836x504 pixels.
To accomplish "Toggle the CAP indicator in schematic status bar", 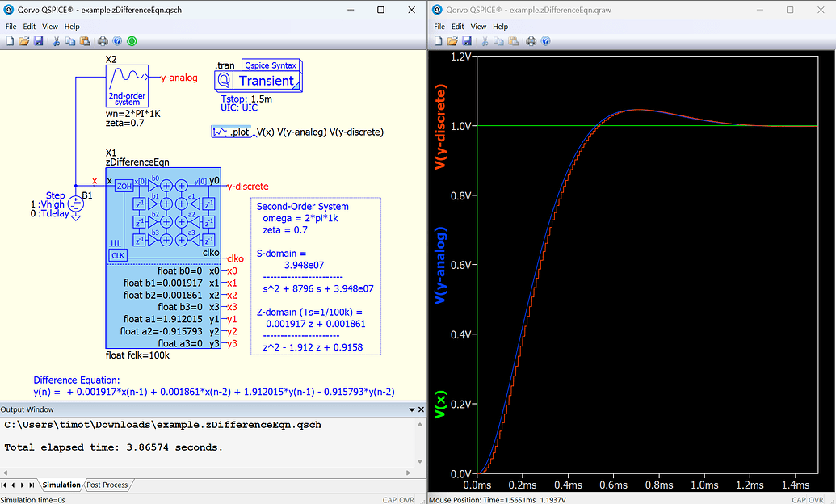I will coord(392,499).
